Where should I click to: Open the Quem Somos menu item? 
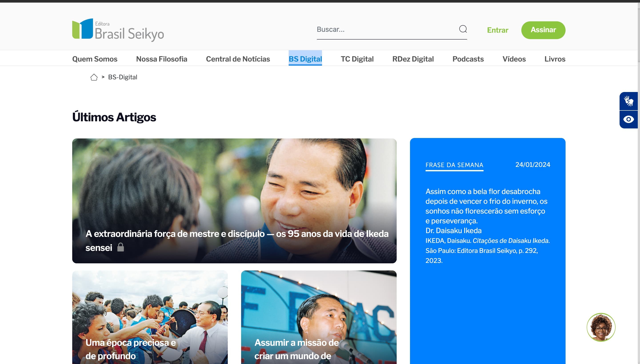point(95,59)
